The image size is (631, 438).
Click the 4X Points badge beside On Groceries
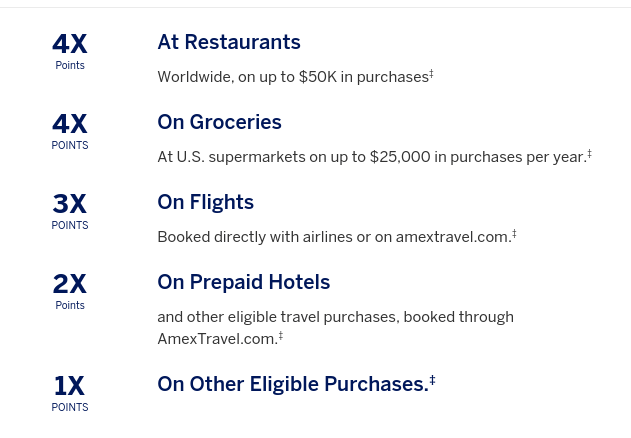pyautogui.click(x=70, y=130)
